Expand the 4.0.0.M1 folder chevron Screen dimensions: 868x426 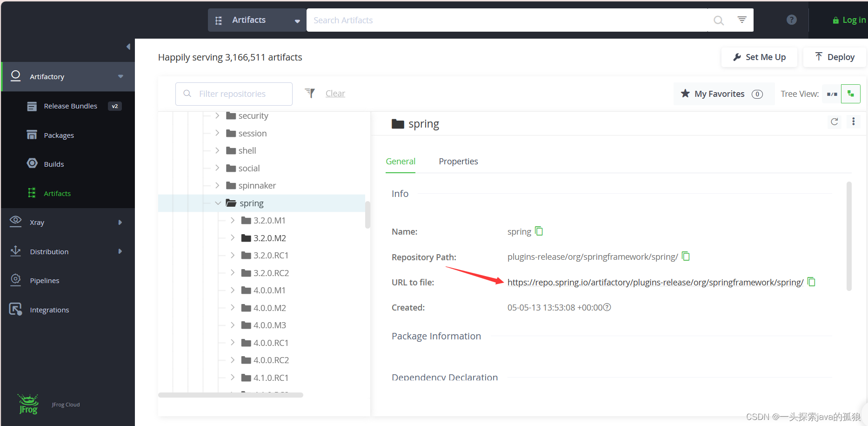point(233,290)
